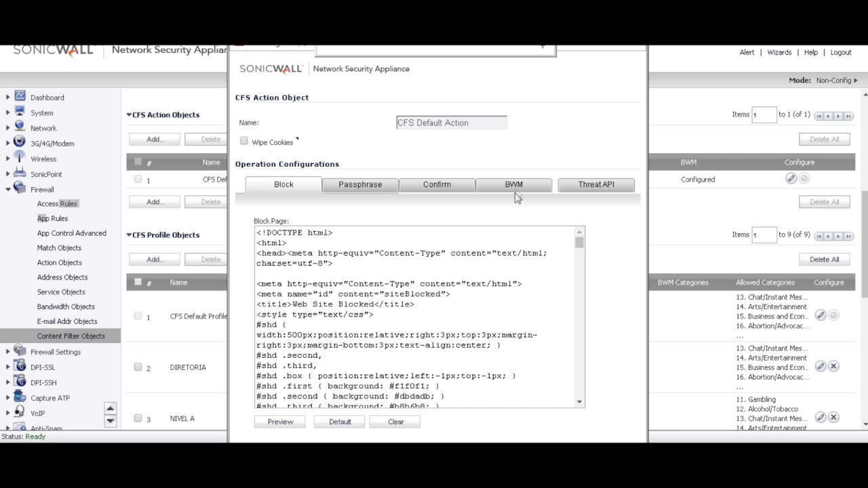Open Address Objects in the sidebar
The width and height of the screenshot is (868, 488).
(x=62, y=277)
